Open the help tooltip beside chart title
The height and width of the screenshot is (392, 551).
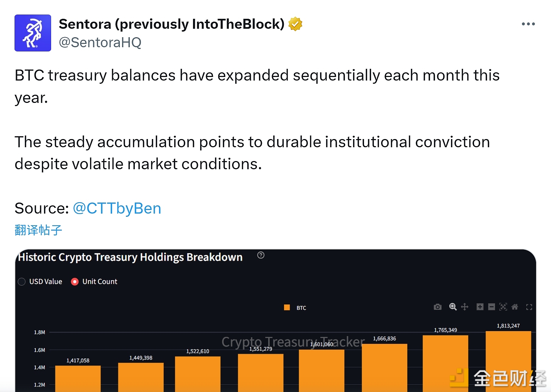(261, 255)
